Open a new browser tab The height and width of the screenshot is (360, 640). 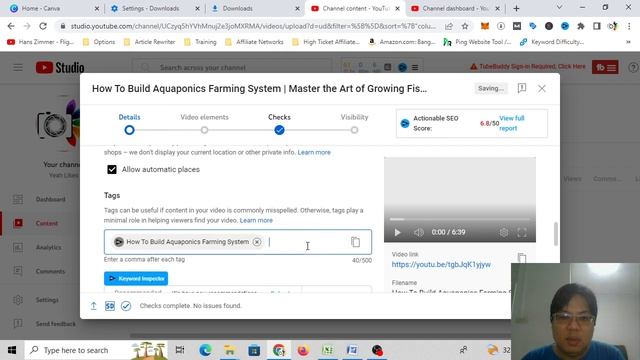click(516, 8)
